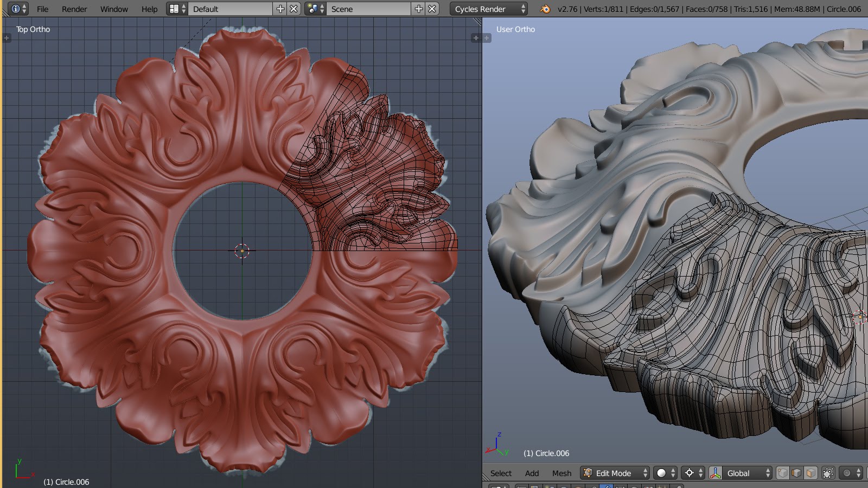Toggle limit selection to visible
This screenshot has width=868, height=488.
[828, 473]
